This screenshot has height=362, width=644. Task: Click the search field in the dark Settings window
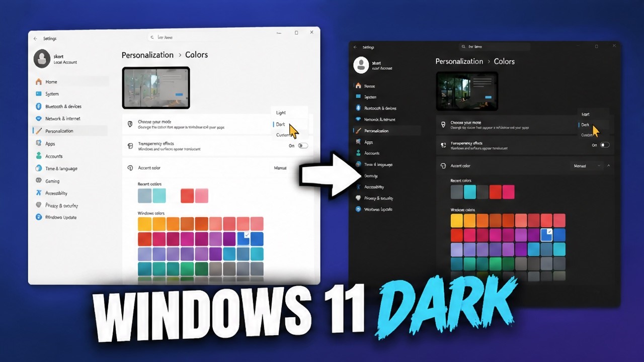click(495, 47)
